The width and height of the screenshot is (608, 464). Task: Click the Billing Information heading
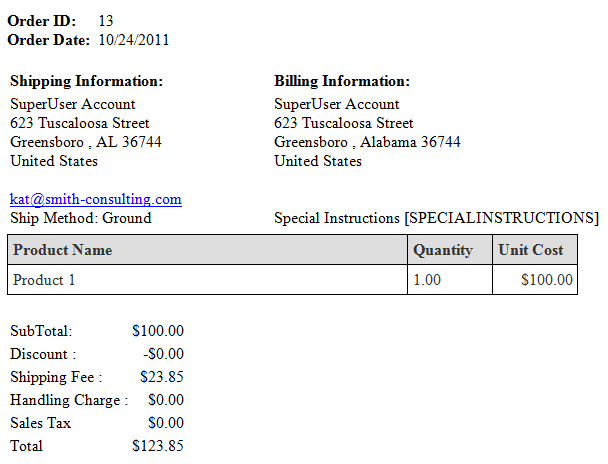342,81
